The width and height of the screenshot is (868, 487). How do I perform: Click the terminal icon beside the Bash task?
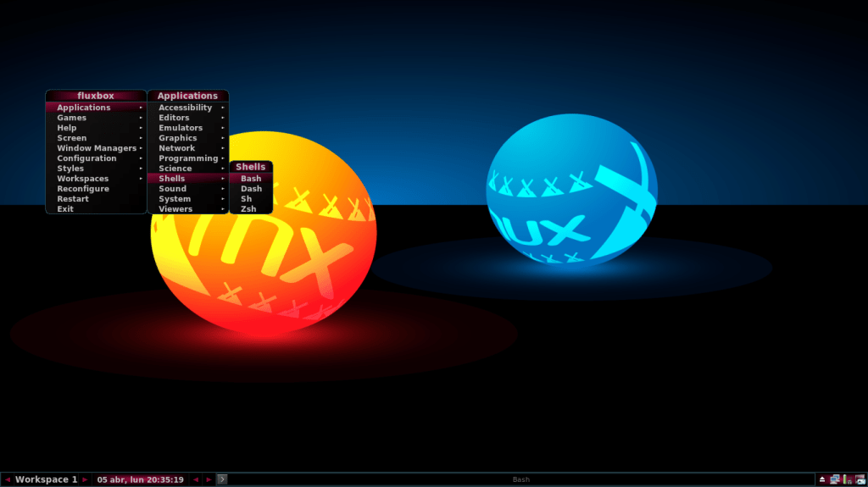point(222,479)
